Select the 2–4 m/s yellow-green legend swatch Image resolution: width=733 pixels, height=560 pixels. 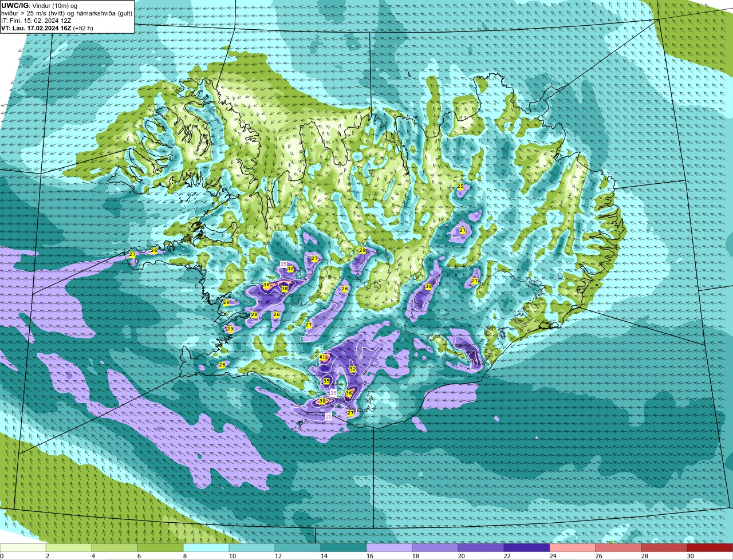69,547
